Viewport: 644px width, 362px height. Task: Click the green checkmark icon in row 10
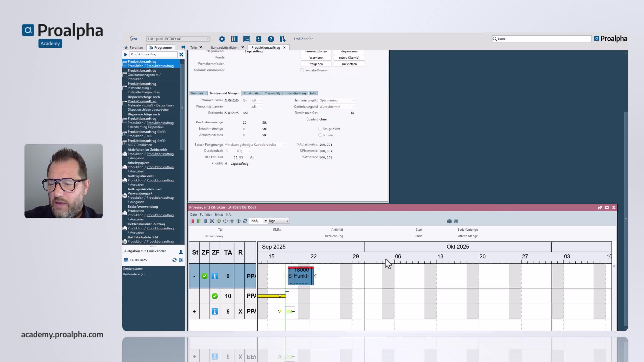coord(214,296)
